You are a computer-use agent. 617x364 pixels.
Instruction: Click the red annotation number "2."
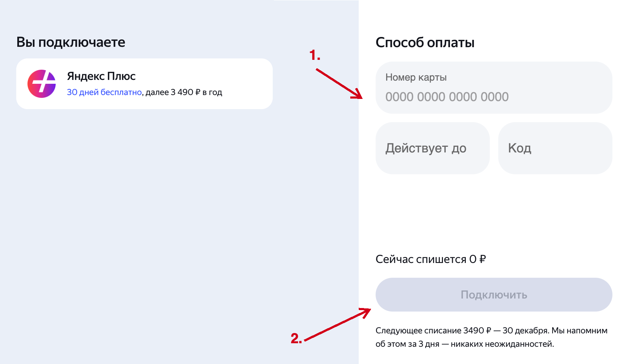296,338
